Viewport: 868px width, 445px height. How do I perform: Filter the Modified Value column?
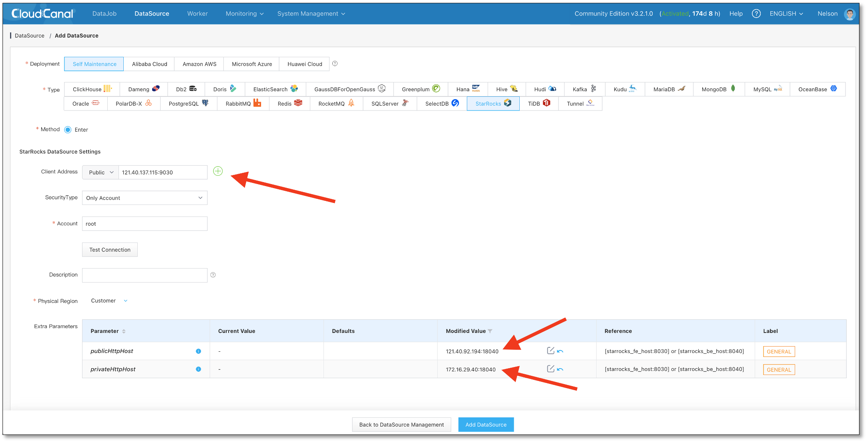pos(490,331)
